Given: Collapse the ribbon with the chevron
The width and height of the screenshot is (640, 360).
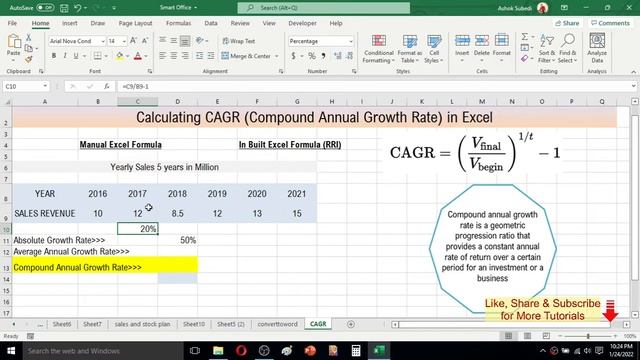Looking at the screenshot, I should coord(633,72).
